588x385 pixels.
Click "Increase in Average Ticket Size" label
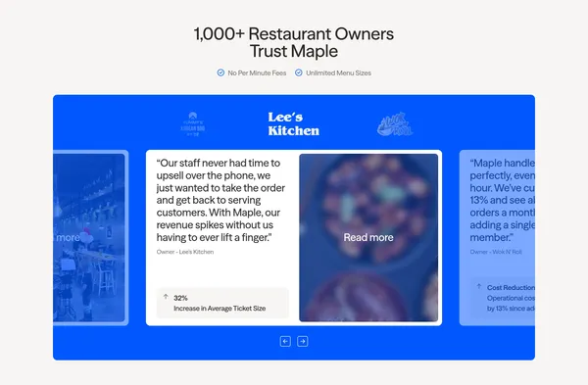coord(220,309)
